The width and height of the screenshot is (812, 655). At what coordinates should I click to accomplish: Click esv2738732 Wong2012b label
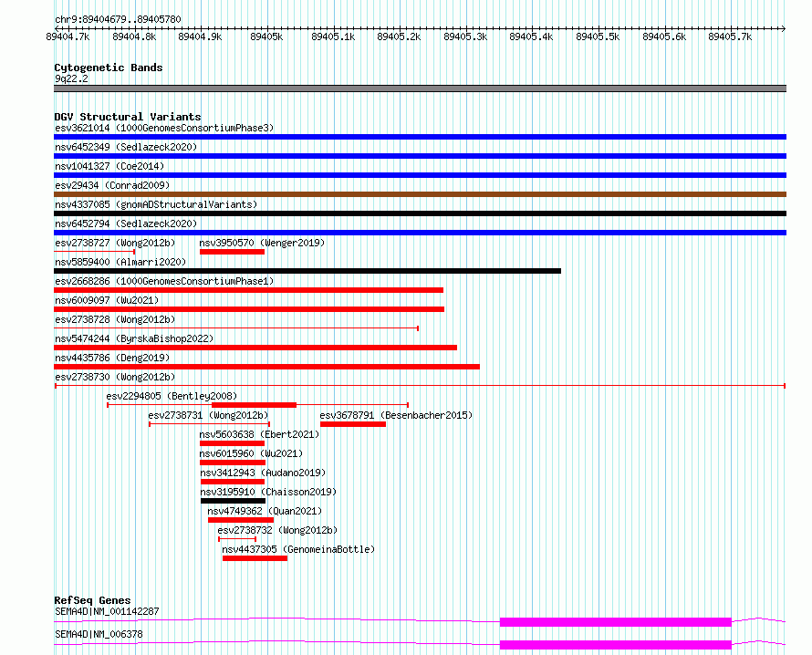coord(277,530)
